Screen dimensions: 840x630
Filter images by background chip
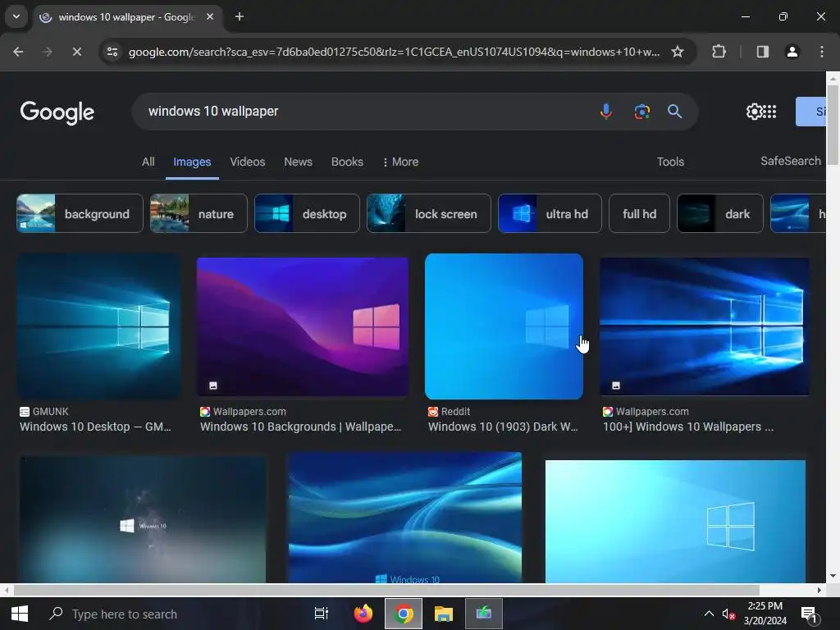(x=80, y=213)
